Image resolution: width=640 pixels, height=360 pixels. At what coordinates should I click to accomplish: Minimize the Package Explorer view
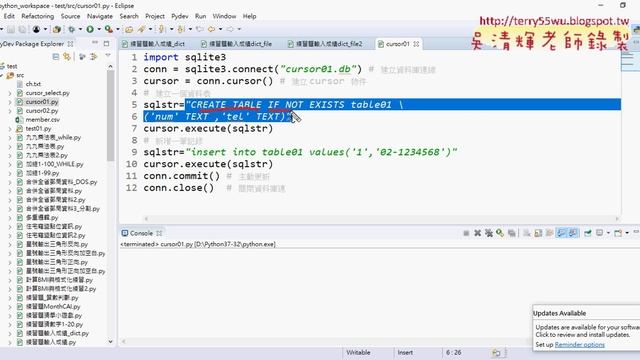click(x=95, y=43)
